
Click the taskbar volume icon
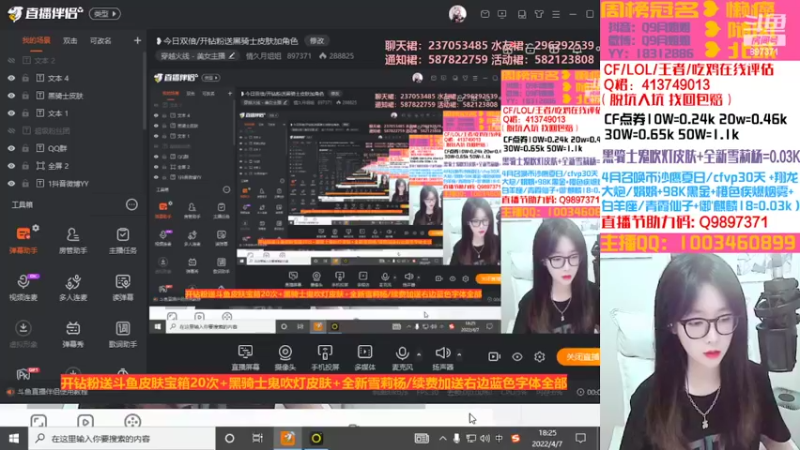[485, 438]
